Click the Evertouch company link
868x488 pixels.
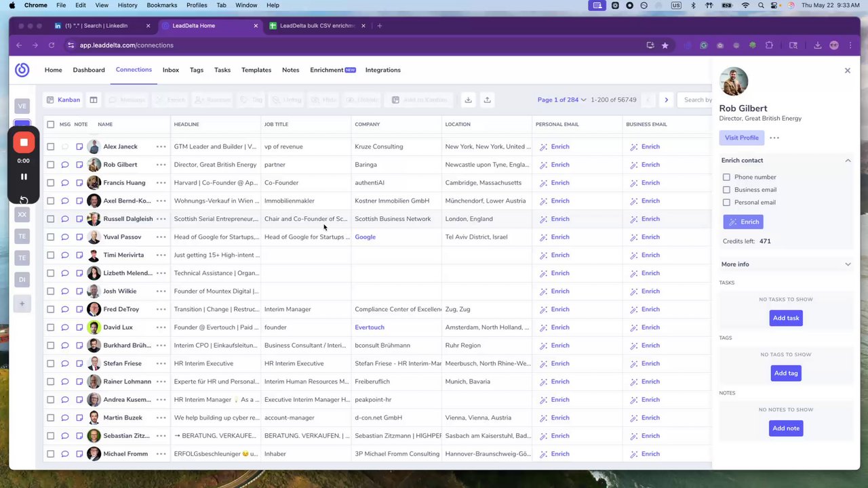[x=370, y=327]
